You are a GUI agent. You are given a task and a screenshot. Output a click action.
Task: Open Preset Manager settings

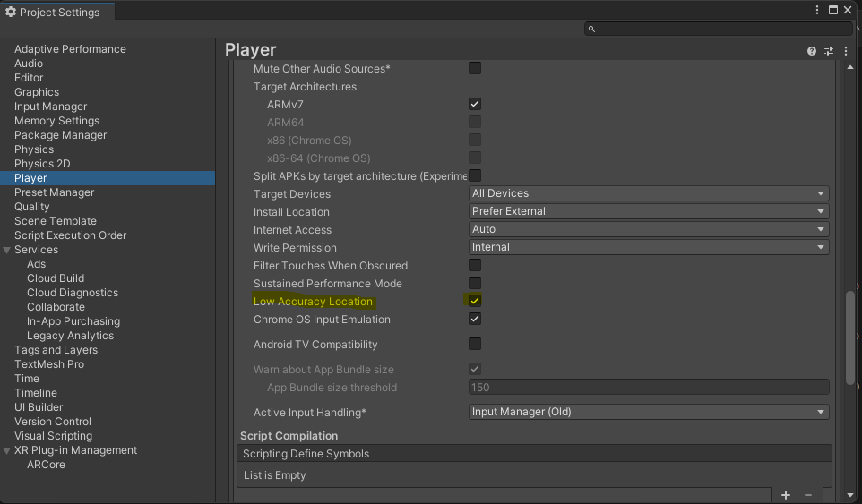[x=55, y=192]
